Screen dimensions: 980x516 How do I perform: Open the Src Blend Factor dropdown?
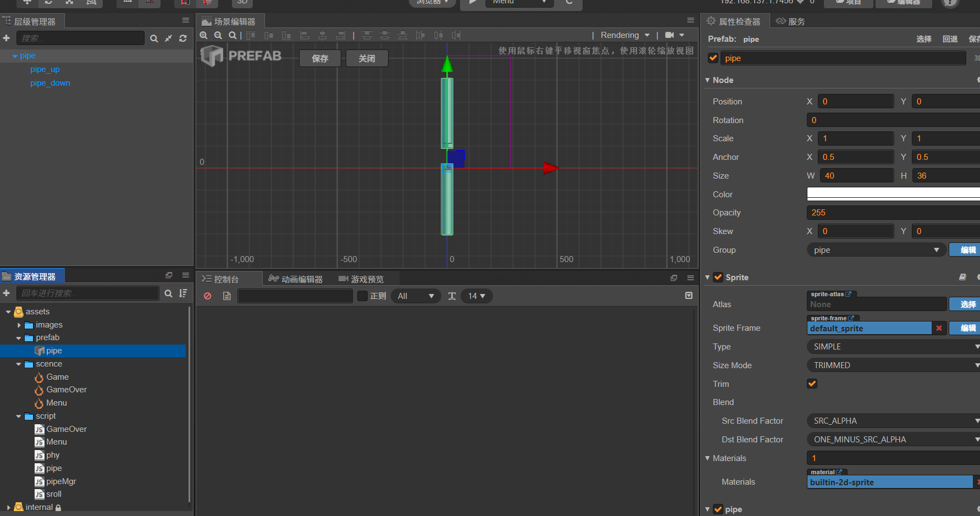[893, 421]
